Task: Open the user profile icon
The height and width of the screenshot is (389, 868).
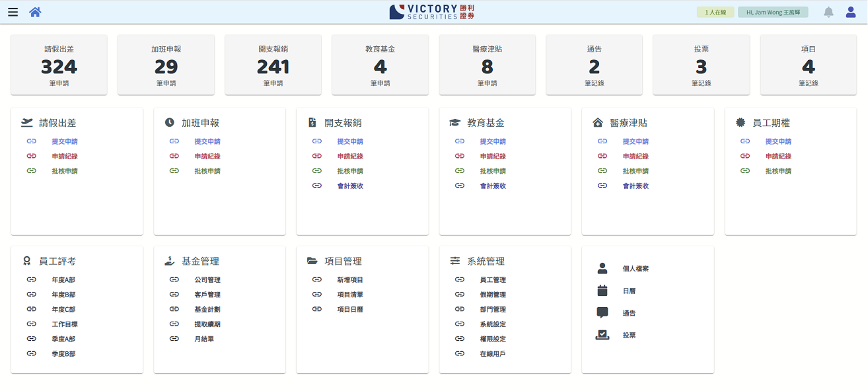Action: pos(851,12)
